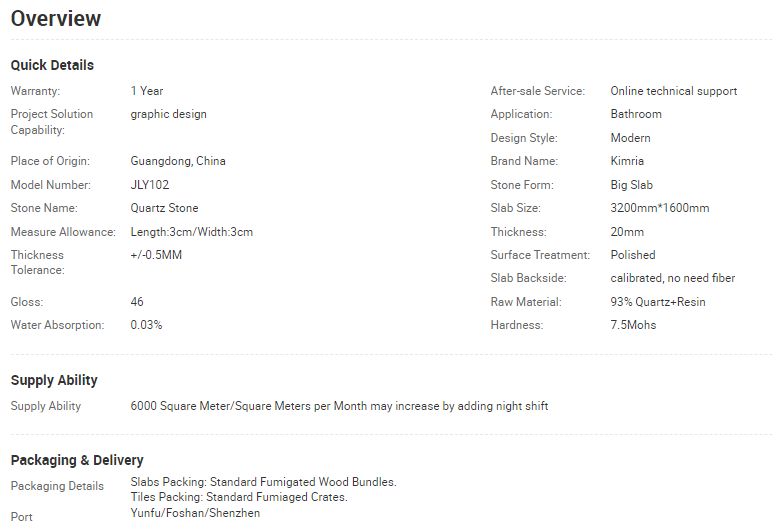Click the Quartz Stone name value

pyautogui.click(x=164, y=208)
